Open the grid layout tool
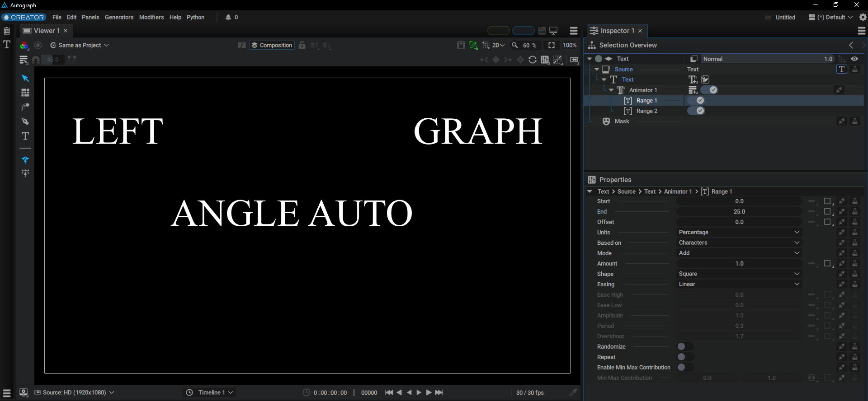This screenshot has width=868, height=401. point(25,93)
